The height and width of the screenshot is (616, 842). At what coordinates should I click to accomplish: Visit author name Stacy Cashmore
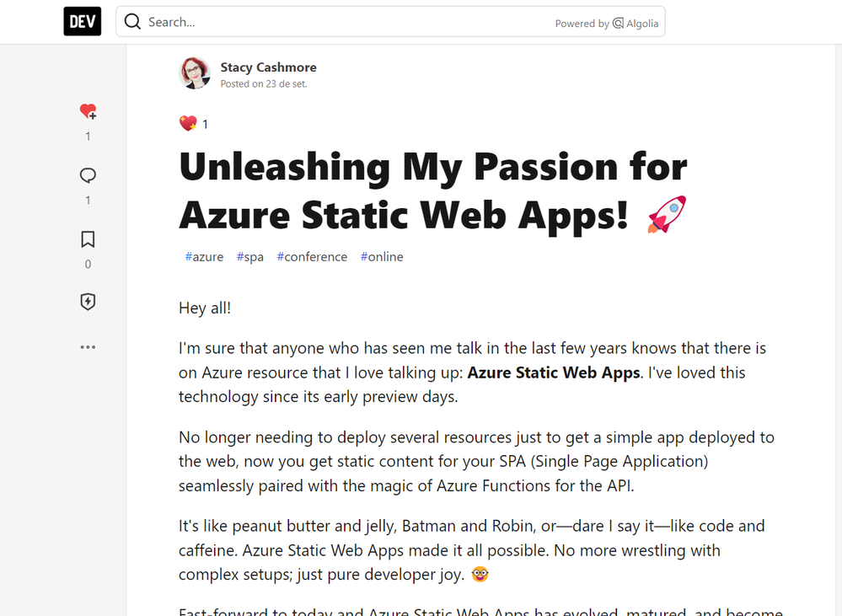click(x=269, y=67)
